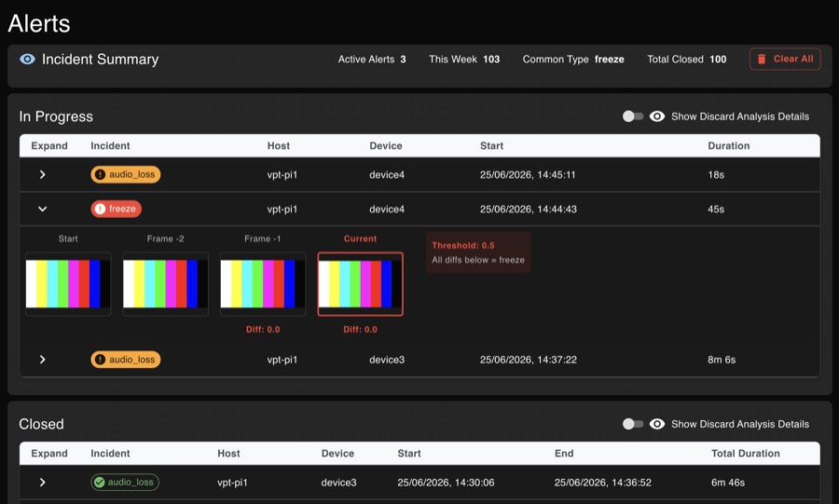Click the This Week 103 stat
Viewport: 839px width, 504px height.
point(464,60)
